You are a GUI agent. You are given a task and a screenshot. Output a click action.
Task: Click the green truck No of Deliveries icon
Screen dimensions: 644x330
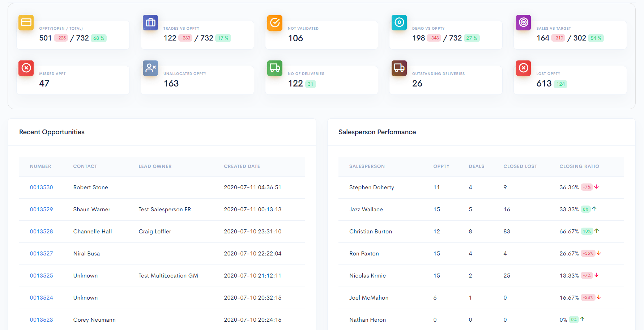pyautogui.click(x=275, y=68)
